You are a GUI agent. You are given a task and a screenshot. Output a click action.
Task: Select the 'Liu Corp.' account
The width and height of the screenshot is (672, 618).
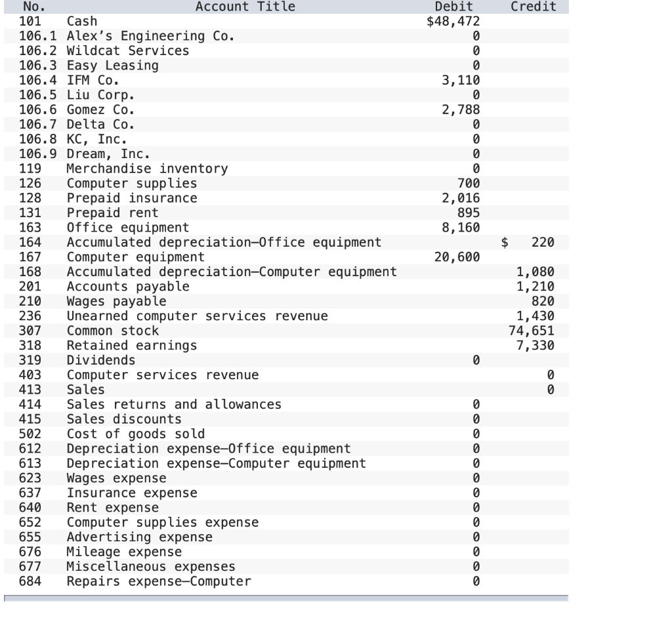point(100,94)
